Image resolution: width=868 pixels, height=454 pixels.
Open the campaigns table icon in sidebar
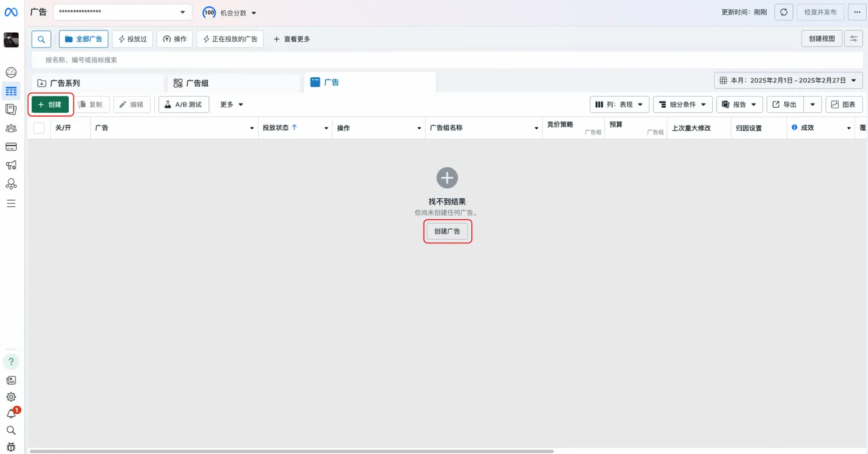coord(11,91)
